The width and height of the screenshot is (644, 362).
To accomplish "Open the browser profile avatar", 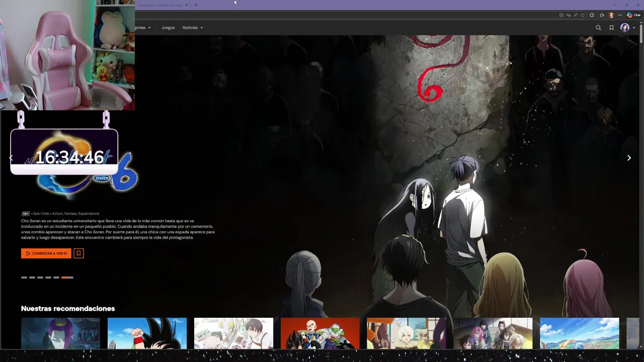I will click(611, 15).
